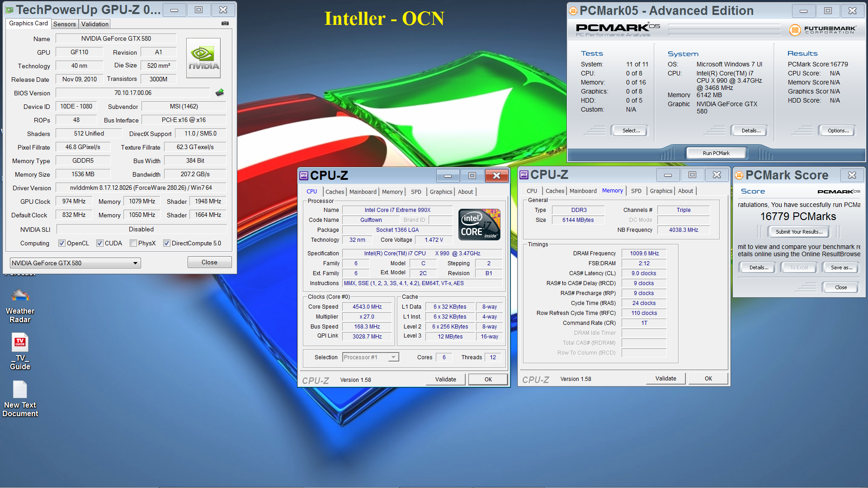Click the GPU-Z title bar app icon
868x488 pixels.
click(9, 10)
